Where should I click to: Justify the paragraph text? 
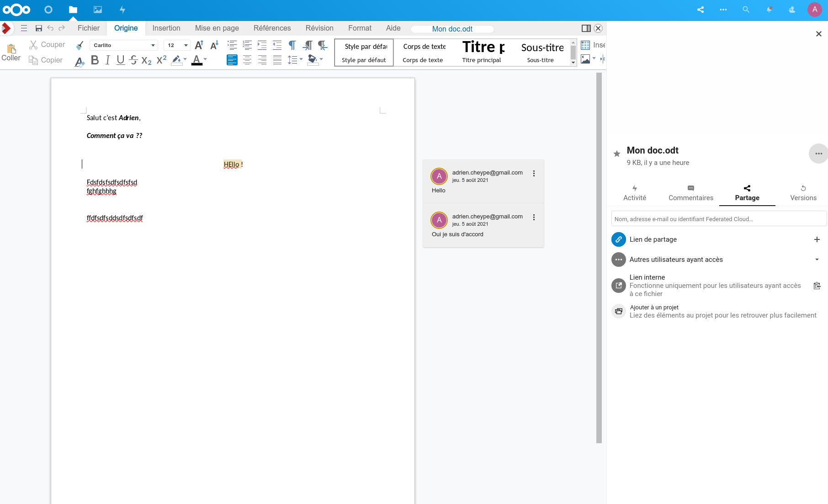click(277, 60)
